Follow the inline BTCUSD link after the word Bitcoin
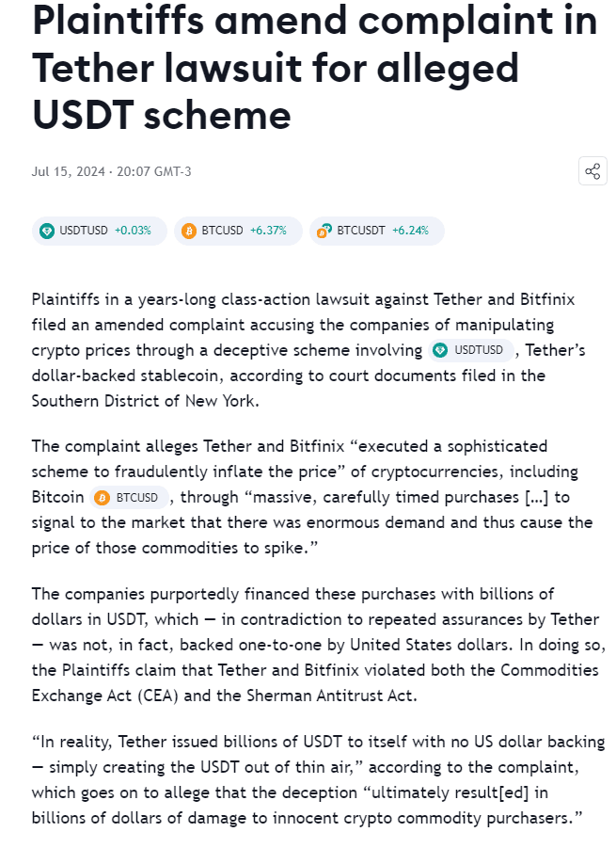This screenshot has width=616, height=864. coord(139,497)
